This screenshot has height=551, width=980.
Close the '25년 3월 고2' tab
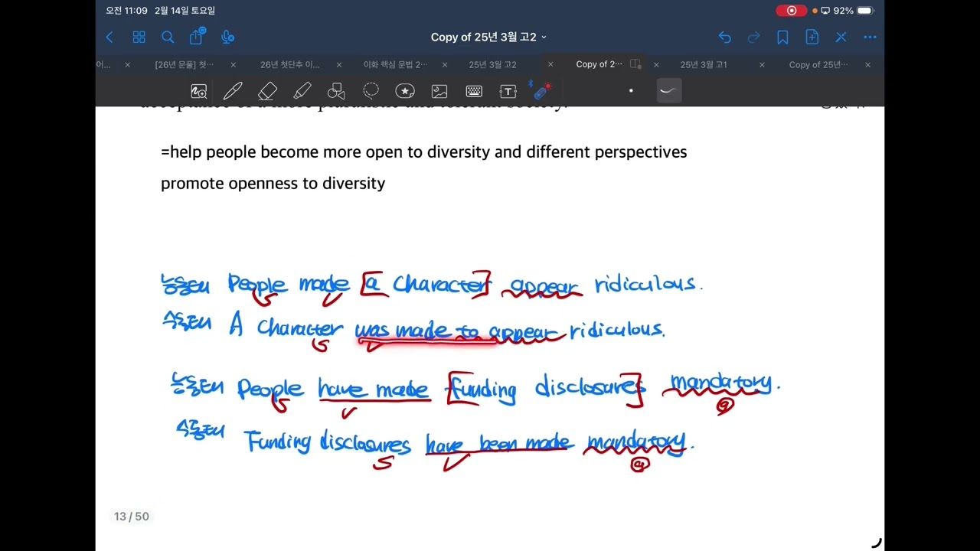tap(550, 65)
